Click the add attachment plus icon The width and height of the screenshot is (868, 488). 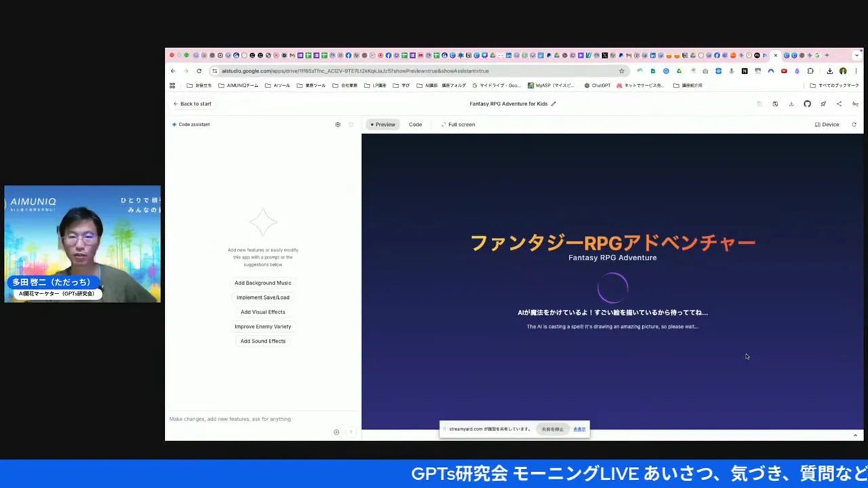(x=336, y=432)
